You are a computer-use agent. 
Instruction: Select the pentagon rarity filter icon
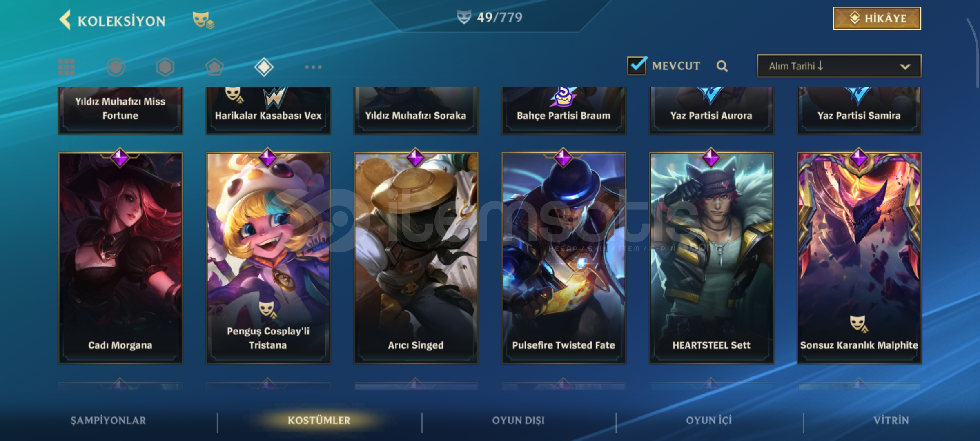point(214,67)
